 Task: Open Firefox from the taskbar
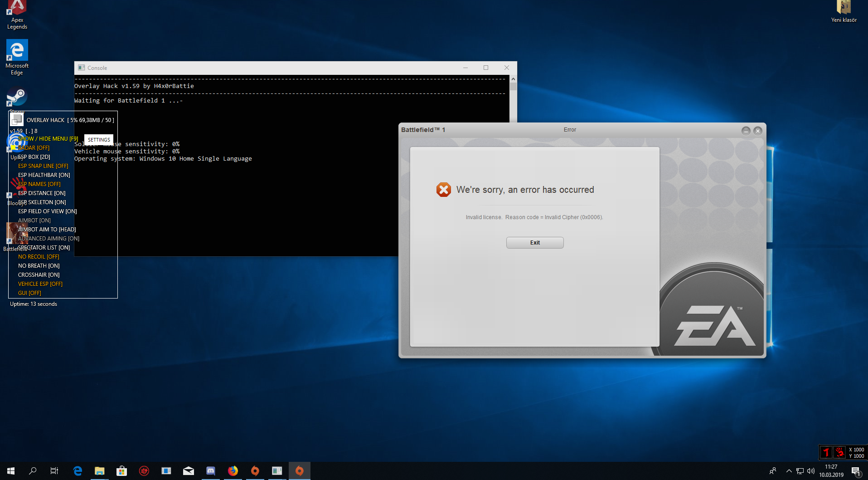click(233, 471)
